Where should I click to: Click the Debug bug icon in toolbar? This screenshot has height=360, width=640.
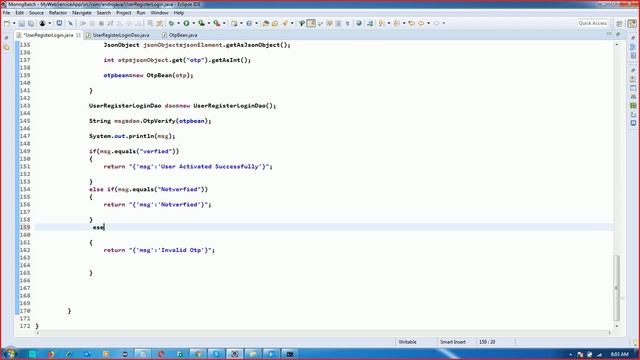[x=171, y=24]
